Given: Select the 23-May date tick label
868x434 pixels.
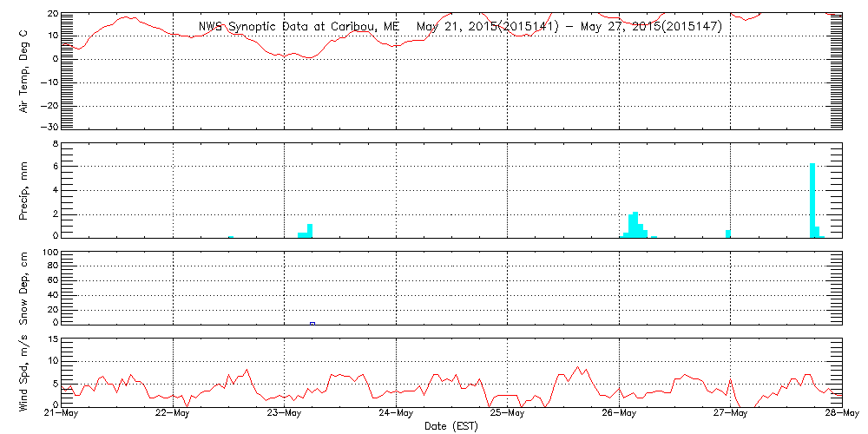Looking at the screenshot, I should [285, 414].
